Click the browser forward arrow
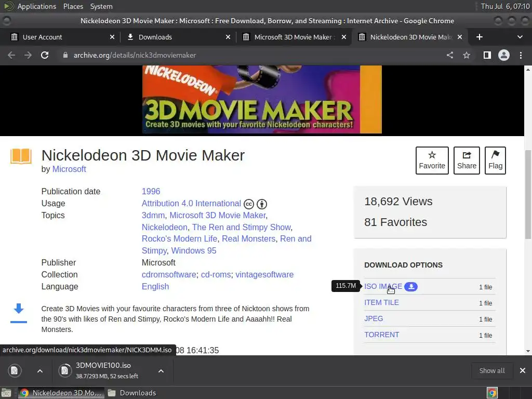Screen dimensions: 532x399 (x=28, y=55)
